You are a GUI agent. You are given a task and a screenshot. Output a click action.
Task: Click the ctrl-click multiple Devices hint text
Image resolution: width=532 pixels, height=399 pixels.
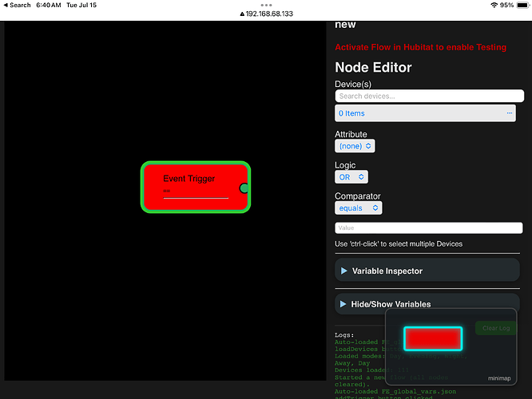(x=399, y=244)
